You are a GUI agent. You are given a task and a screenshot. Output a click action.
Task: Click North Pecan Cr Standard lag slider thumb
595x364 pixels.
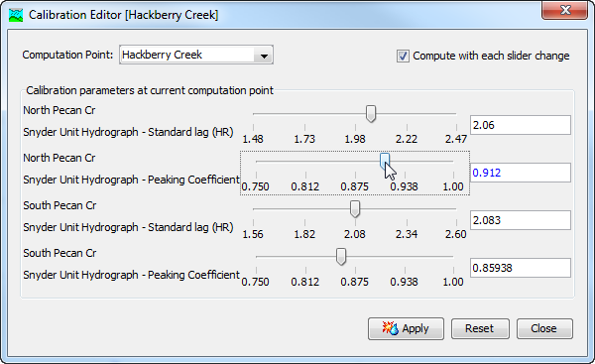[371, 114]
